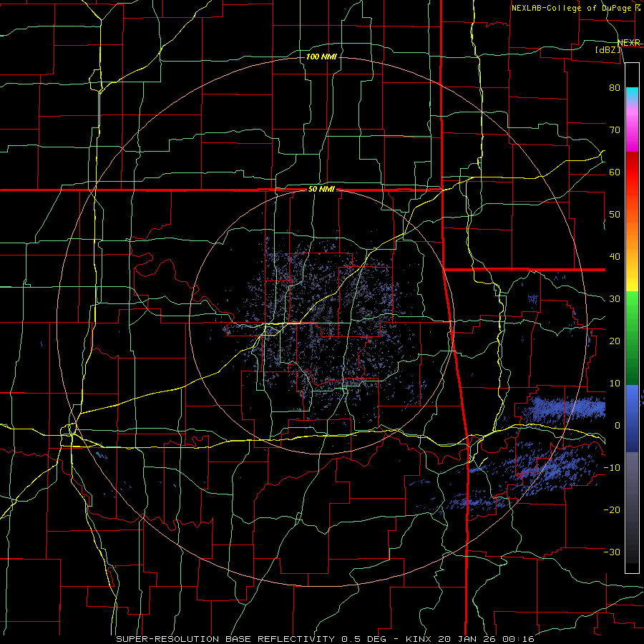The height and width of the screenshot is (644, 644).
Task: Click the [dBZ] units label
Action: tap(608, 49)
